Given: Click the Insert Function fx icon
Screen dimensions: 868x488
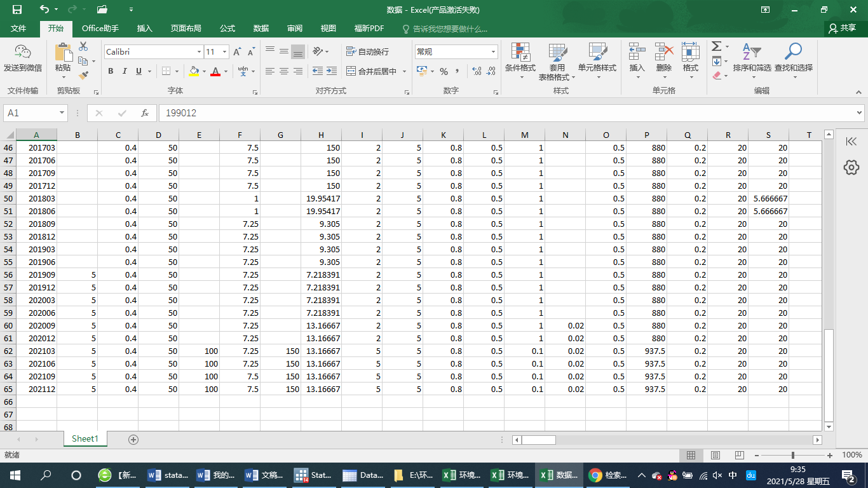Looking at the screenshot, I should click(x=145, y=113).
